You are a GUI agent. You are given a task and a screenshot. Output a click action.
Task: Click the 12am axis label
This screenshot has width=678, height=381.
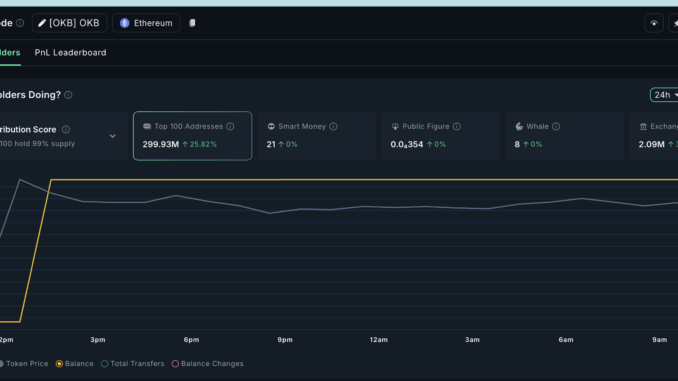pos(379,340)
